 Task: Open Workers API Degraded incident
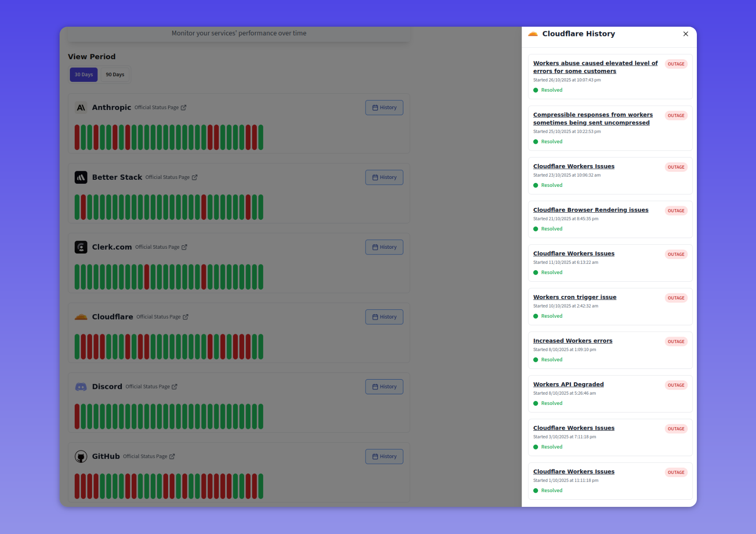point(568,384)
